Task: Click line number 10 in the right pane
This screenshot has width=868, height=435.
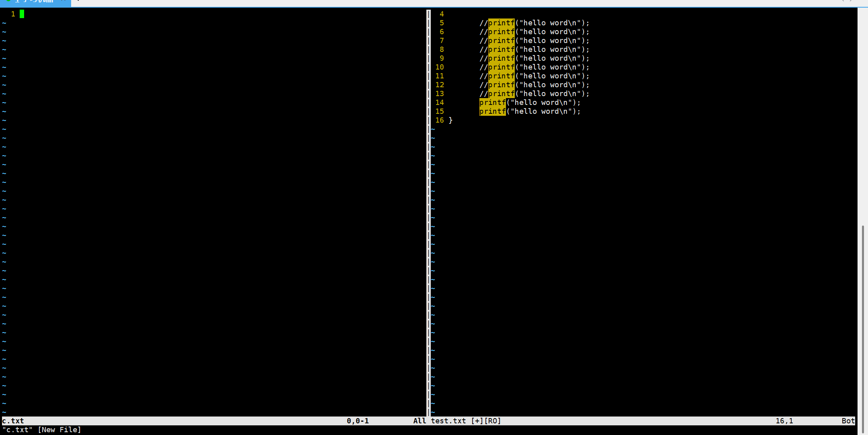Action: click(x=440, y=67)
